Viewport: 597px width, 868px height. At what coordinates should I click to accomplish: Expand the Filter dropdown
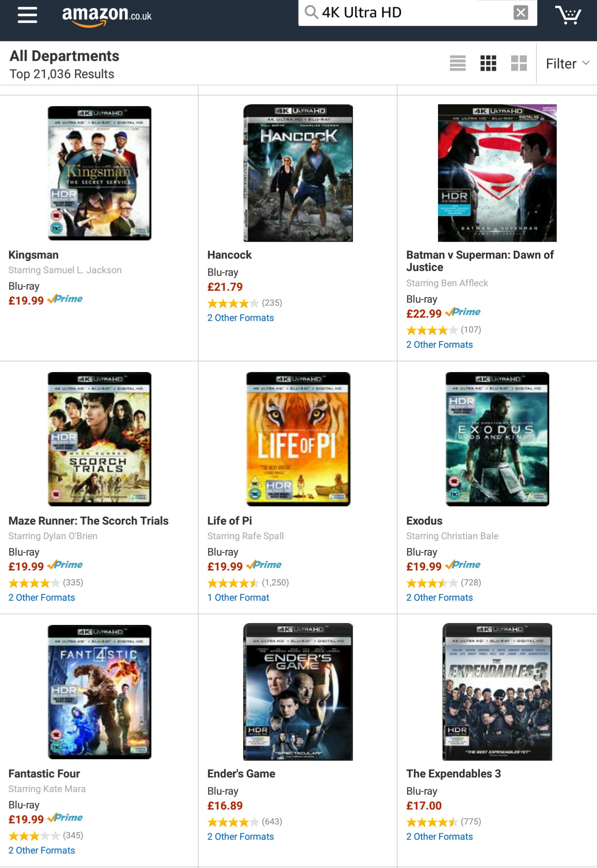pyautogui.click(x=567, y=63)
